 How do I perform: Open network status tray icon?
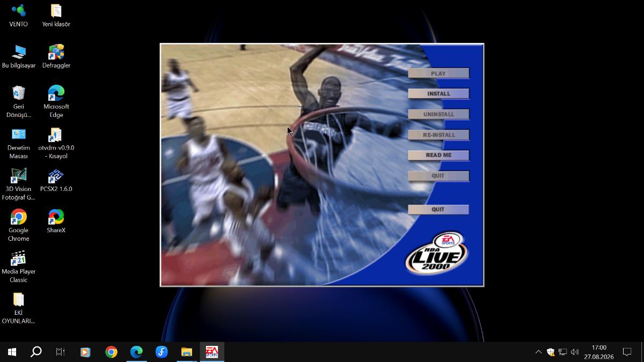coord(562,352)
